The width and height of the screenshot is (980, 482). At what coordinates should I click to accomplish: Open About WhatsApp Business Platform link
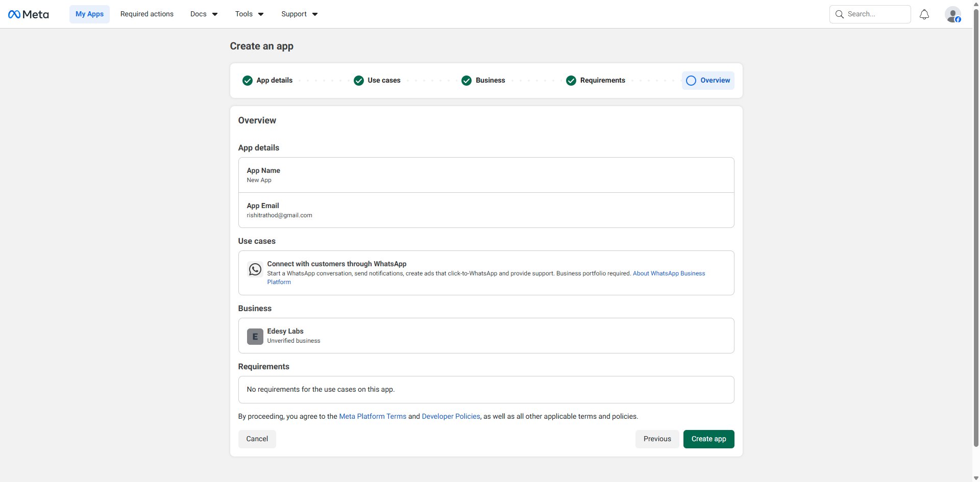pos(669,274)
